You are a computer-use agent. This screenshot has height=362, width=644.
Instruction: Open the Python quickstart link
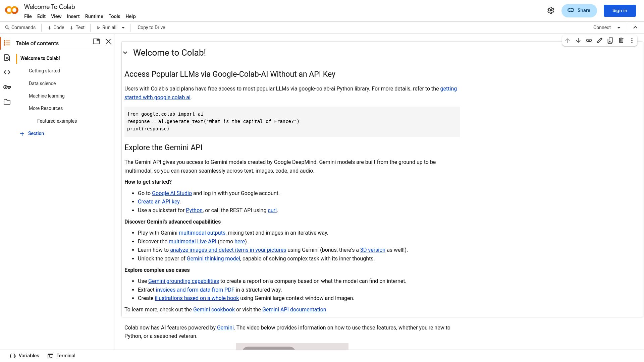pos(194,210)
